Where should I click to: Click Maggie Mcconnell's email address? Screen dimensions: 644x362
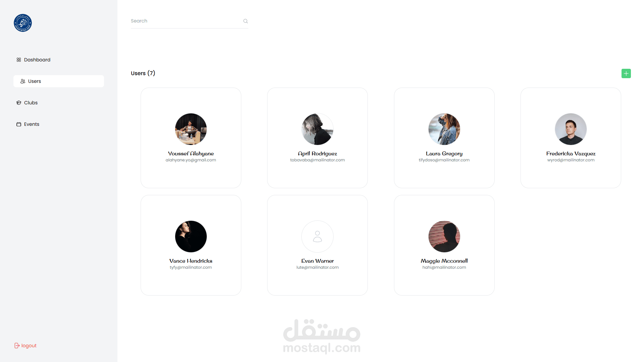(444, 267)
